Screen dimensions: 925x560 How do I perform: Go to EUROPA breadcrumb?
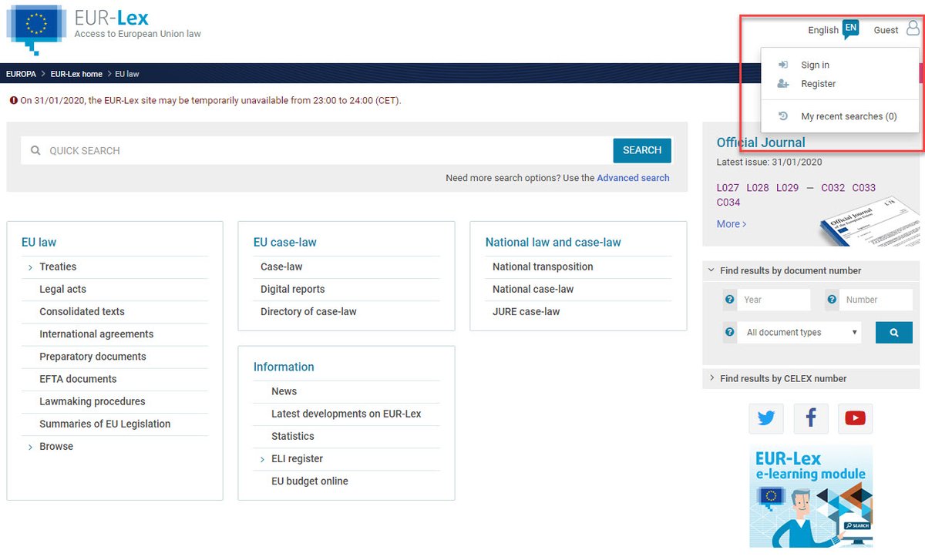(x=21, y=74)
